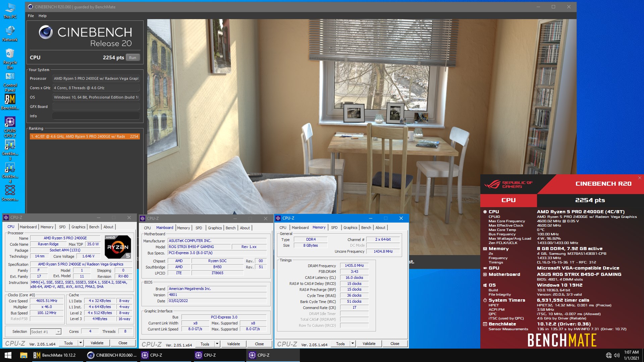This screenshot has width=644, height=362.
Task: Click Memory section icon in BenchMate panel
Action: click(x=485, y=249)
